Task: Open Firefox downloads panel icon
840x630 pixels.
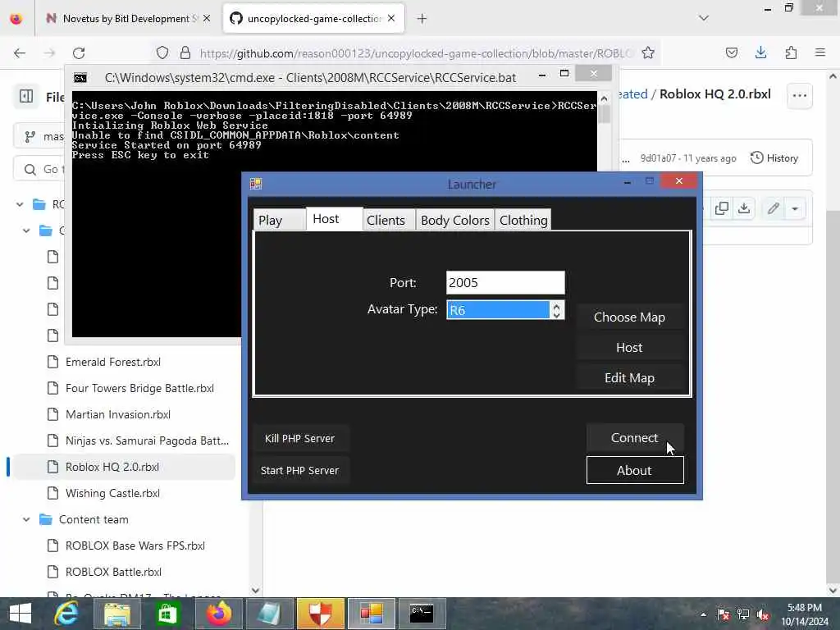Action: 760,52
